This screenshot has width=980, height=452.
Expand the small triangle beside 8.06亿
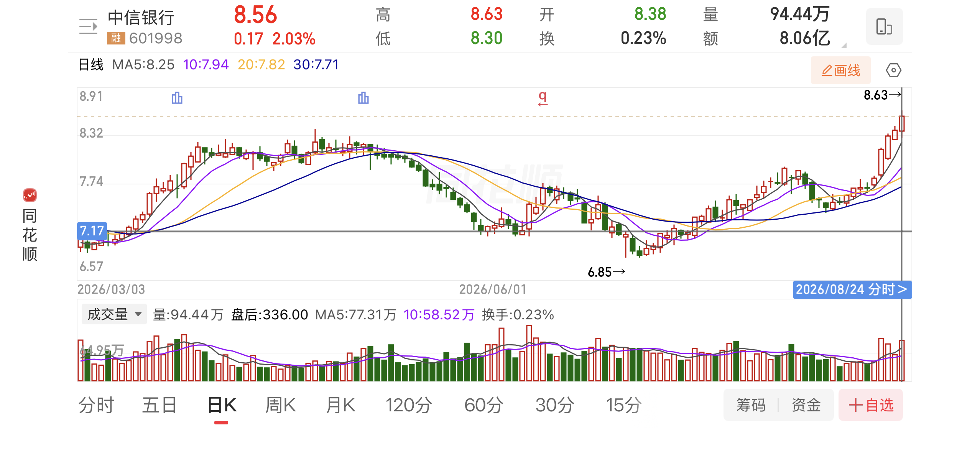tap(844, 46)
